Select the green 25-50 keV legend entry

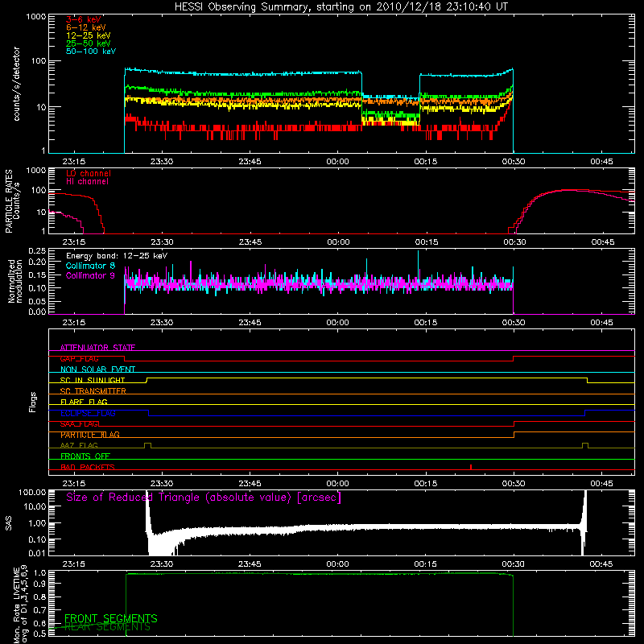[x=88, y=43]
